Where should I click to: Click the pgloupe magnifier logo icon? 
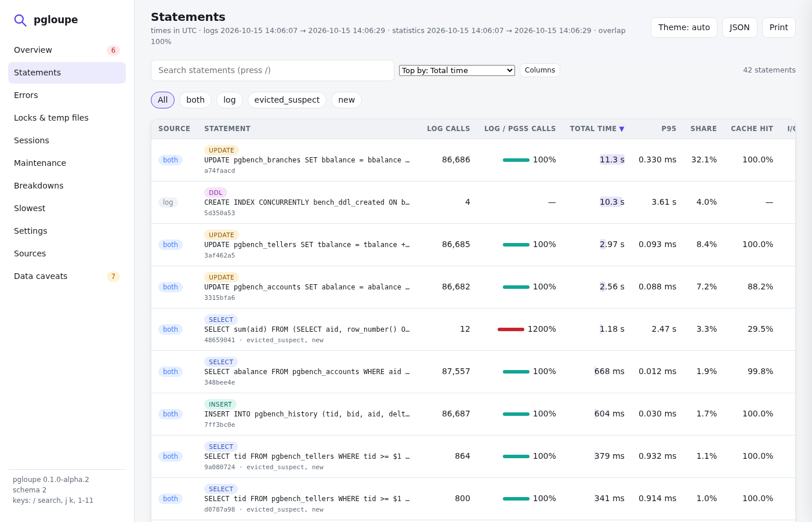(x=20, y=20)
